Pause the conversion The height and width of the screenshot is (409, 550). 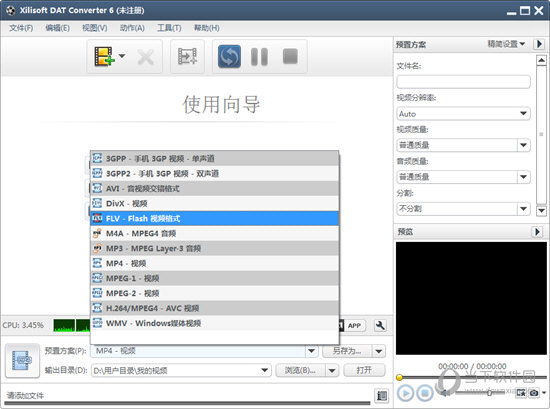point(260,56)
